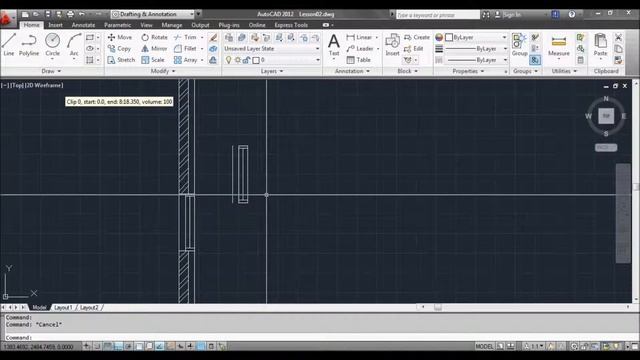Expand the Layers panel
This screenshot has width=640, height=360.
[272, 71]
